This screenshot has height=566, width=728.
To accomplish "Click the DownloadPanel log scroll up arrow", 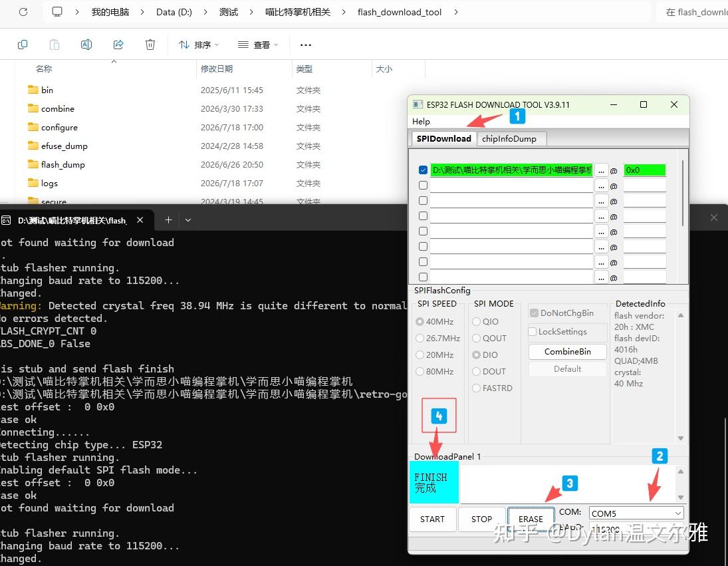I will [x=681, y=472].
